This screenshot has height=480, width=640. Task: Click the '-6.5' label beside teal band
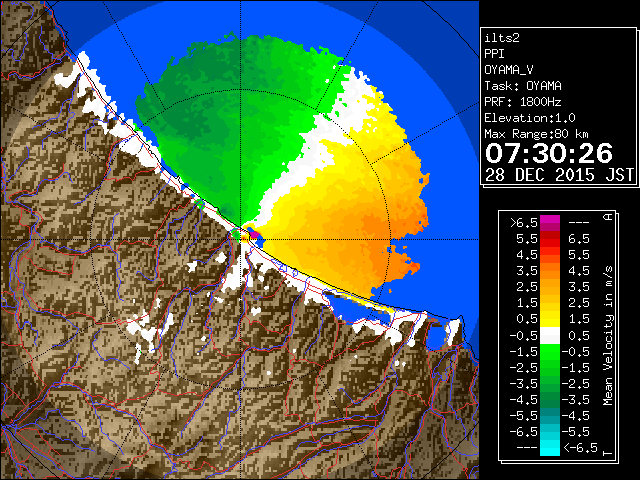coord(524,431)
